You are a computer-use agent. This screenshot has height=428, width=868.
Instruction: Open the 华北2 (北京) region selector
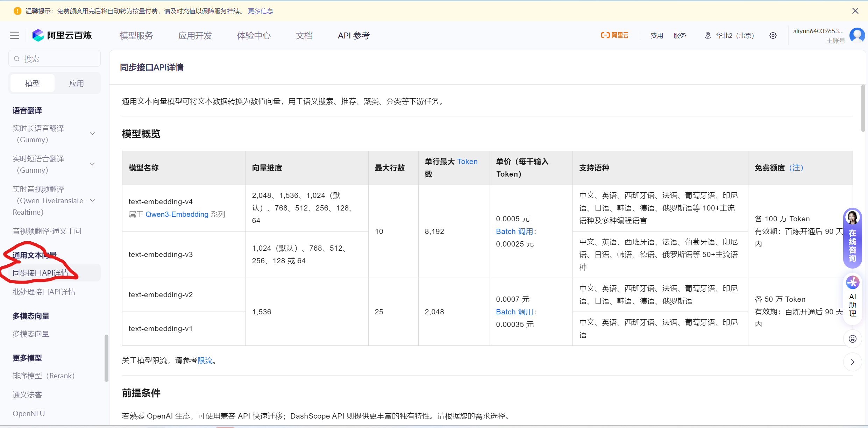[730, 36]
